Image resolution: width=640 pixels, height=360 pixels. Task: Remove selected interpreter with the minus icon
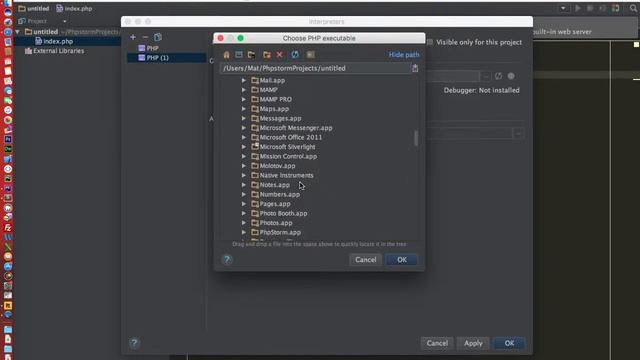tap(145, 37)
